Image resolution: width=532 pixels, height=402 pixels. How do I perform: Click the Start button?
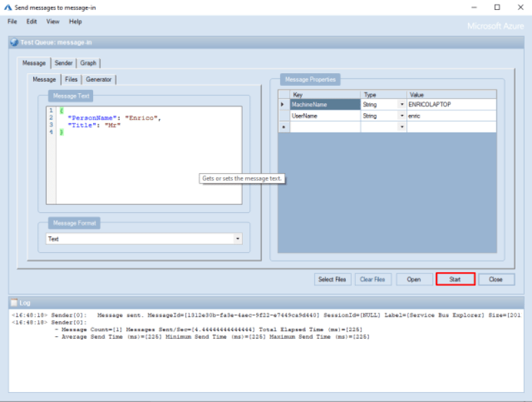pyautogui.click(x=455, y=280)
